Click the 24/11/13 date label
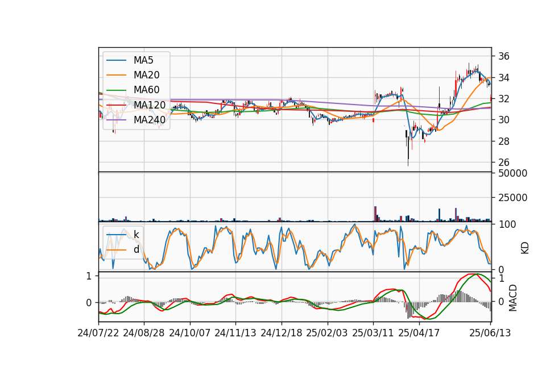546x392 pixels. click(x=235, y=333)
